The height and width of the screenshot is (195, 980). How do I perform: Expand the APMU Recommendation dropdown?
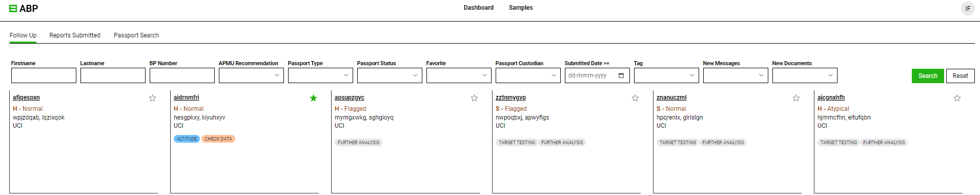(x=251, y=75)
